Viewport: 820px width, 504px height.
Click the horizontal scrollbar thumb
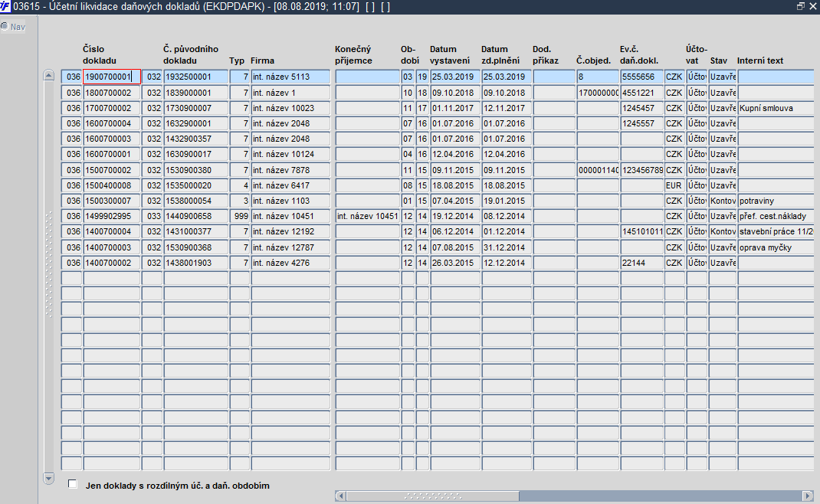coord(432,496)
